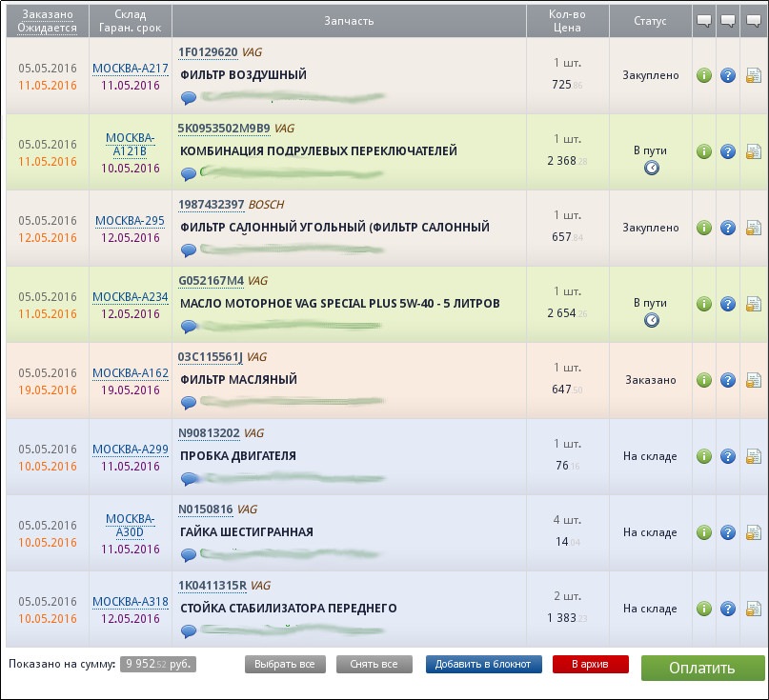Click the Статус column header
Viewport: 769px width, 700px height.
(x=650, y=21)
